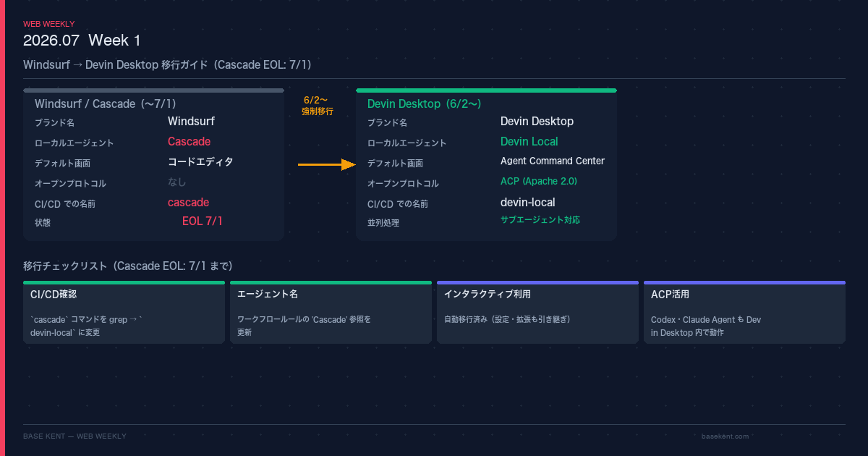Click 'デフォルト画面' label in the Windsurf card
Viewport: 868px width, 456px height.
(62, 164)
